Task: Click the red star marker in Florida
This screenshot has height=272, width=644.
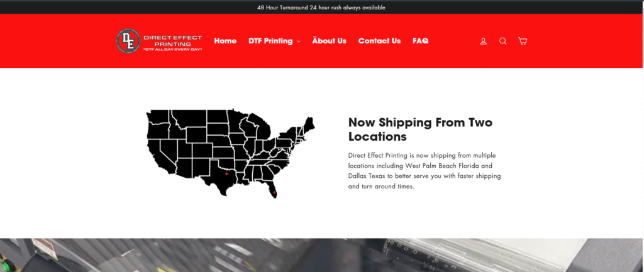Action: [274, 192]
